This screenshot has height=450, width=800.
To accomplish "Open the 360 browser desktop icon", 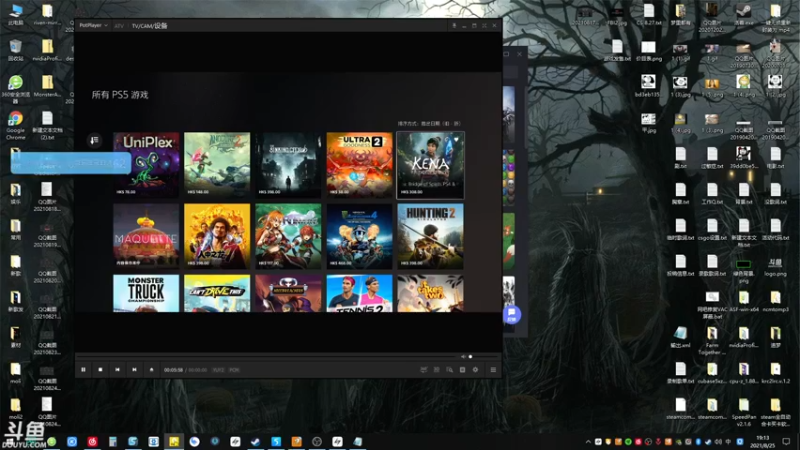I will click(x=15, y=89).
